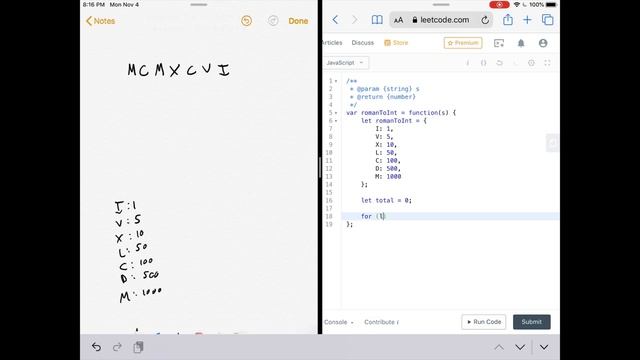The width and height of the screenshot is (640, 360).
Task: Expand the Console panel
Action: (x=339, y=322)
